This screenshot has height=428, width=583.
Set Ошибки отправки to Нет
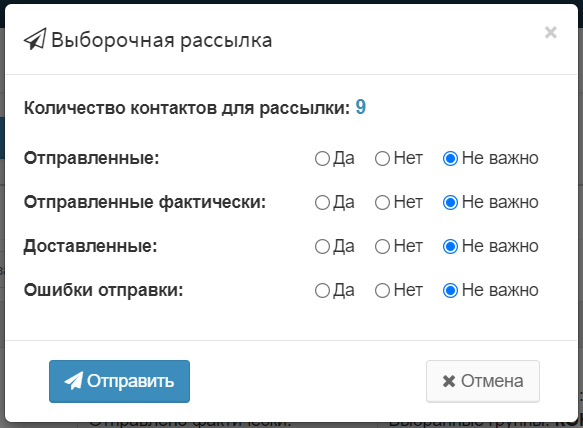(382, 290)
